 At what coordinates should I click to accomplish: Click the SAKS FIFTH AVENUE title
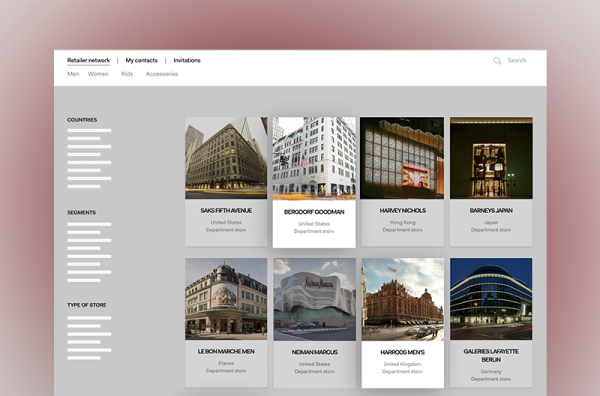(226, 210)
